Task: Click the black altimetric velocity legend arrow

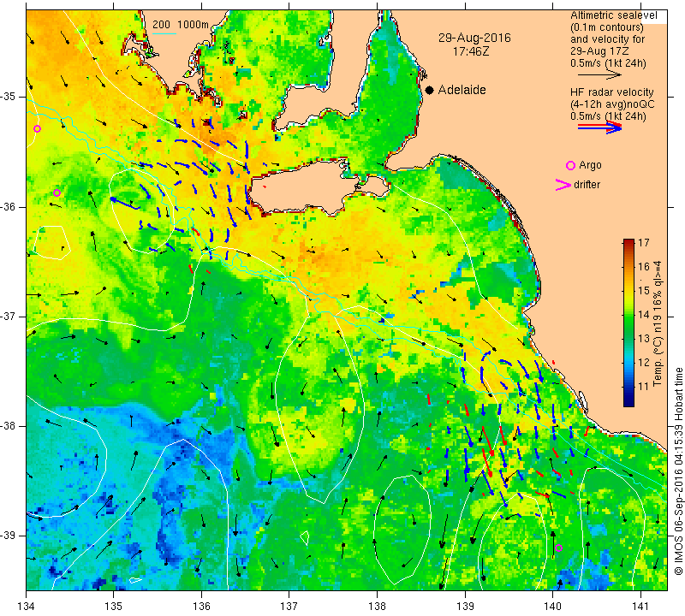Action: click(599, 75)
